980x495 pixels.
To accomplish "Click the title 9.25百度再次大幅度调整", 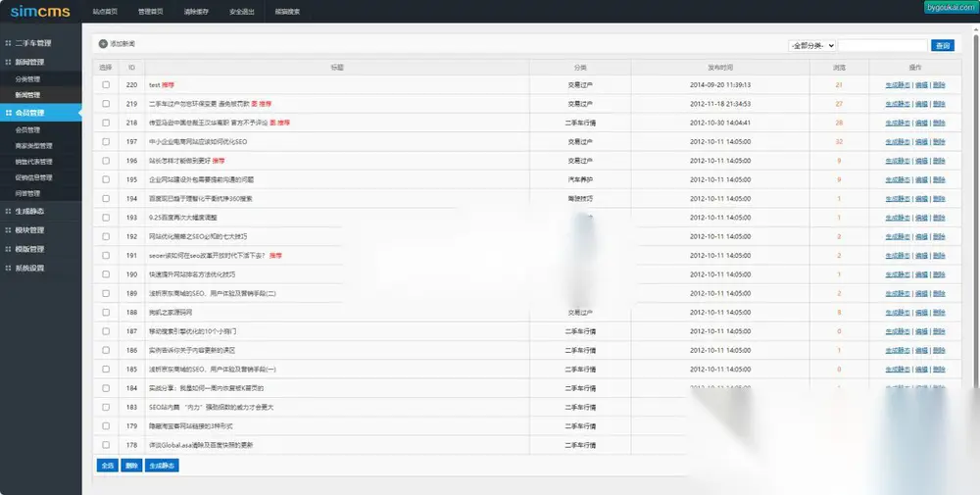I will pyautogui.click(x=182, y=218).
